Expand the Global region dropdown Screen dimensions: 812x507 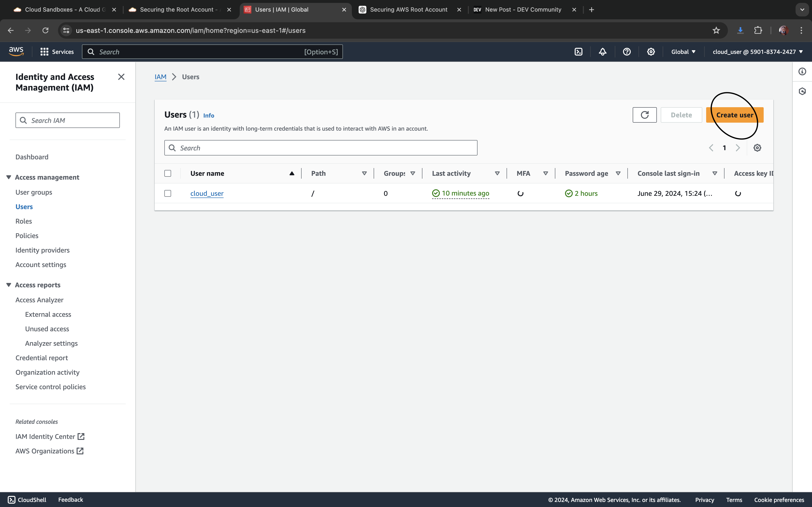tap(683, 52)
